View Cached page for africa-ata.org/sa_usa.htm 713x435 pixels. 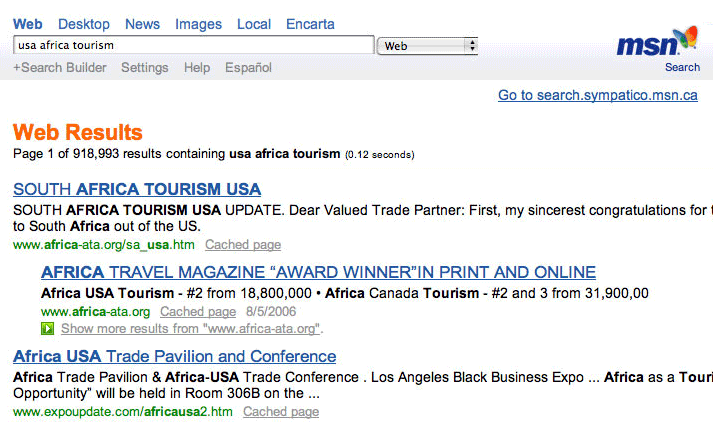pyautogui.click(x=243, y=245)
